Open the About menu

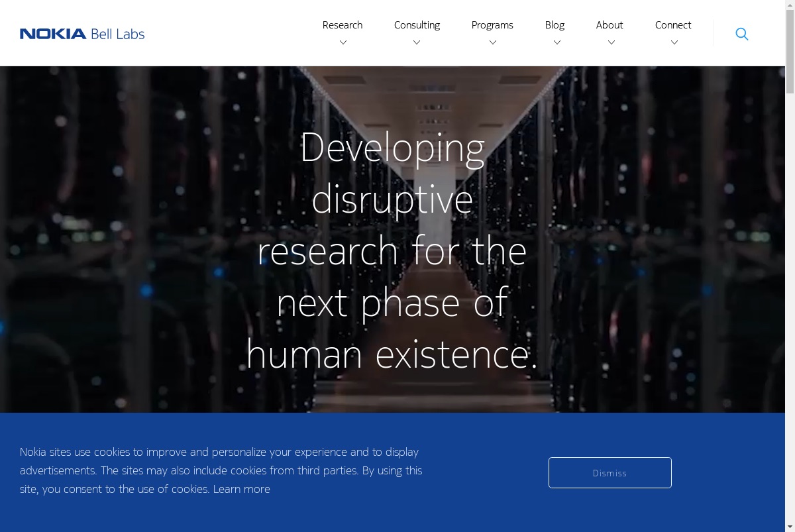(609, 25)
